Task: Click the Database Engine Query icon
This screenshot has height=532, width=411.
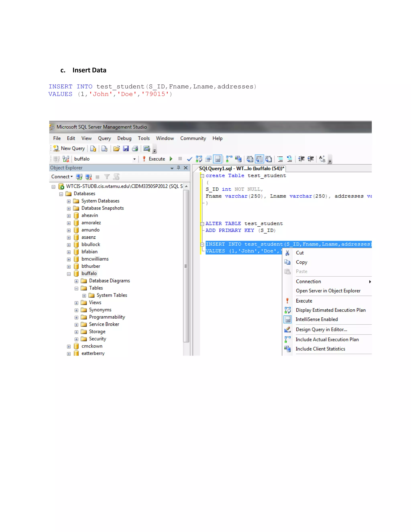Action: [x=93, y=148]
